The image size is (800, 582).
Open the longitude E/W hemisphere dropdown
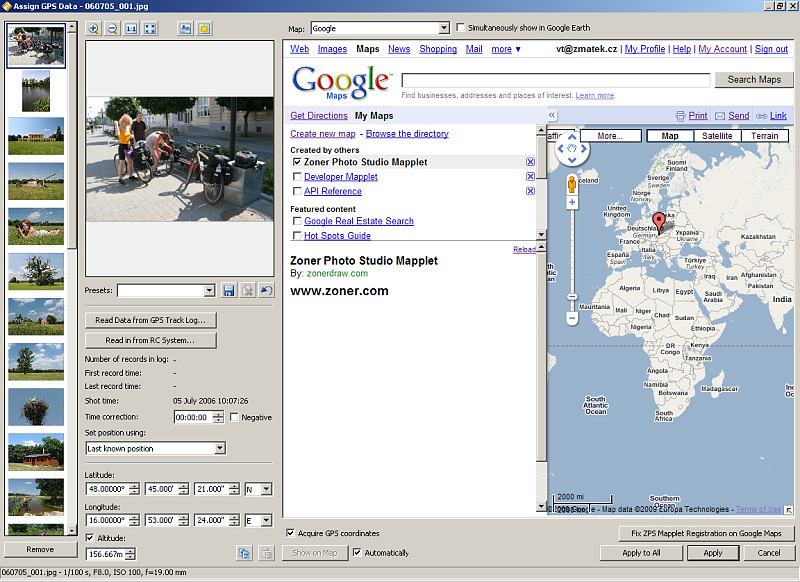point(266,520)
